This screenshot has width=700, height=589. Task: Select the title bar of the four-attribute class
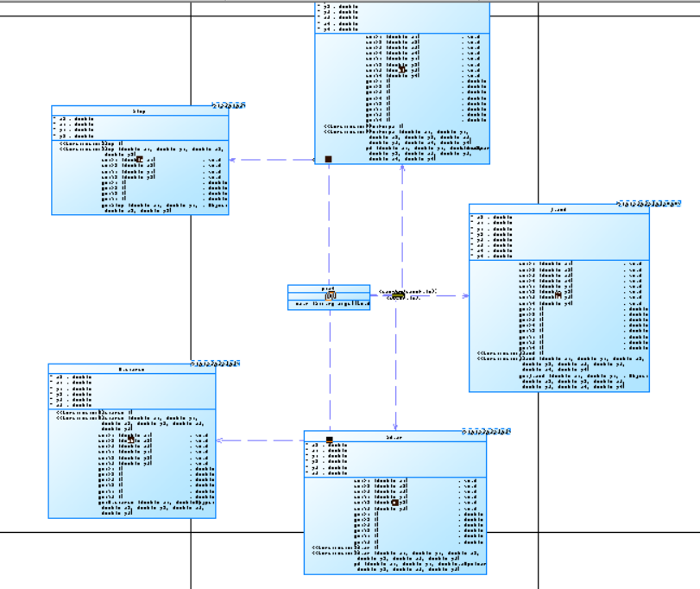(x=140, y=111)
